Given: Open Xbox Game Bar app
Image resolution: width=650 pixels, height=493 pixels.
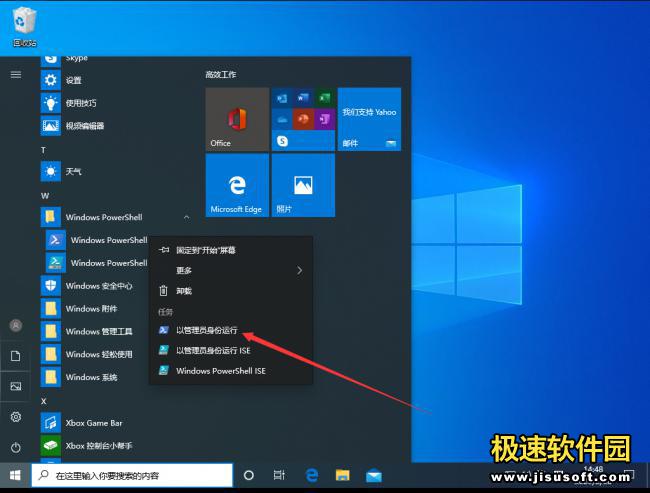Looking at the screenshot, I should click(x=114, y=423).
